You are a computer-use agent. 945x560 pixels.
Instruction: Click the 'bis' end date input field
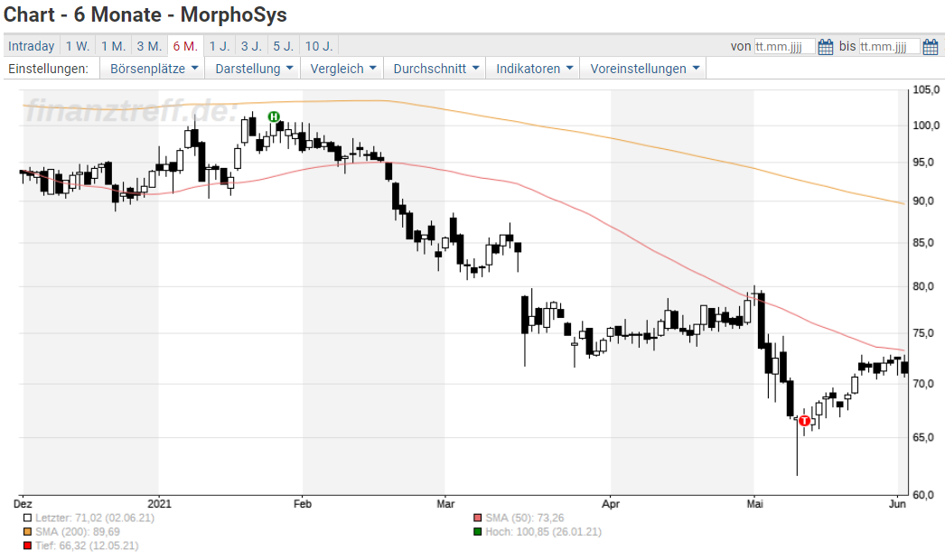890,46
